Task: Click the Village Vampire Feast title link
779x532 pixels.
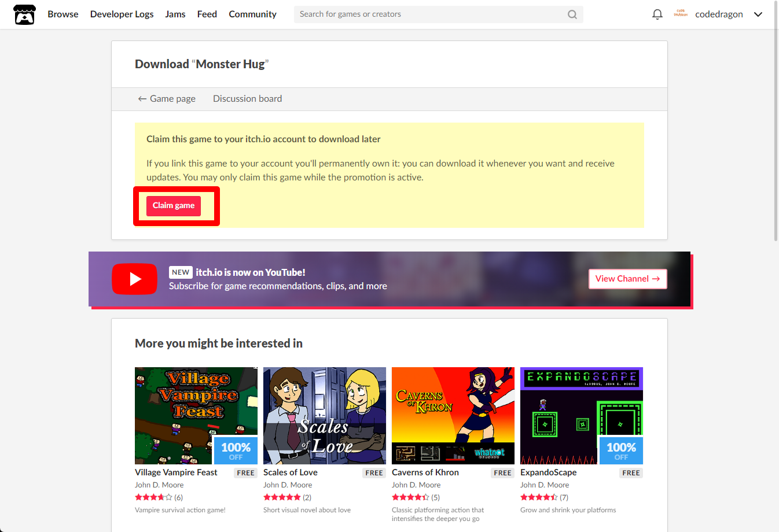Action: tap(176, 472)
